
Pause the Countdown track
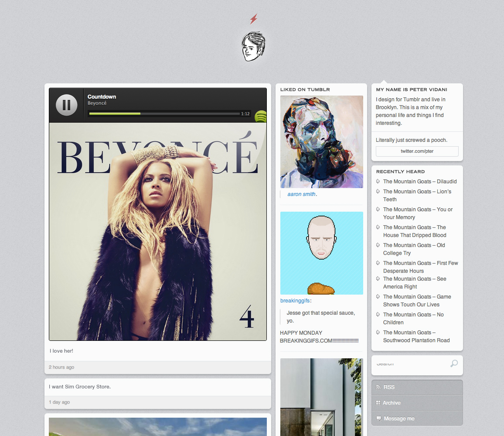coord(67,105)
